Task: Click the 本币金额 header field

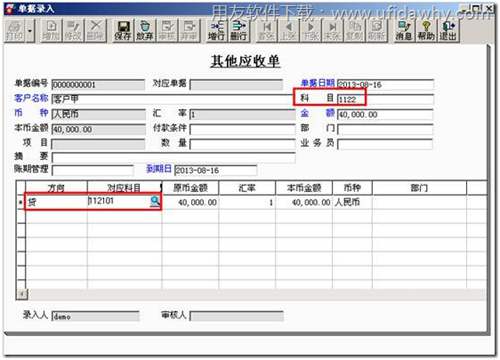Action: tap(98, 129)
